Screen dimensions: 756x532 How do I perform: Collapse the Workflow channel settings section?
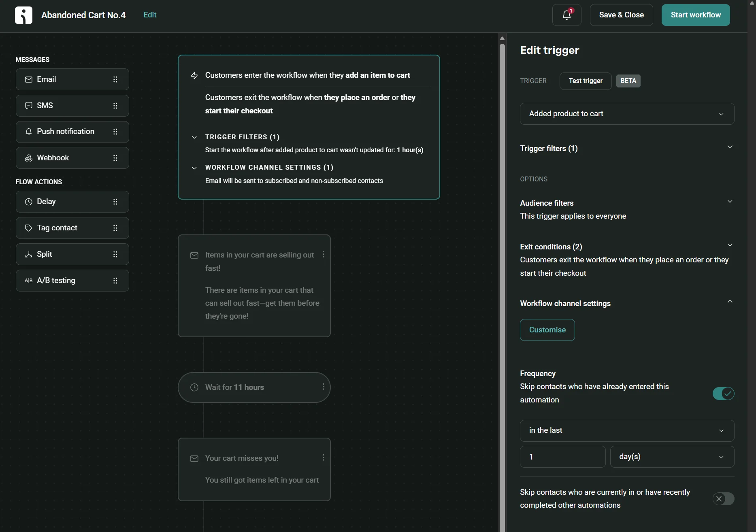tap(730, 302)
